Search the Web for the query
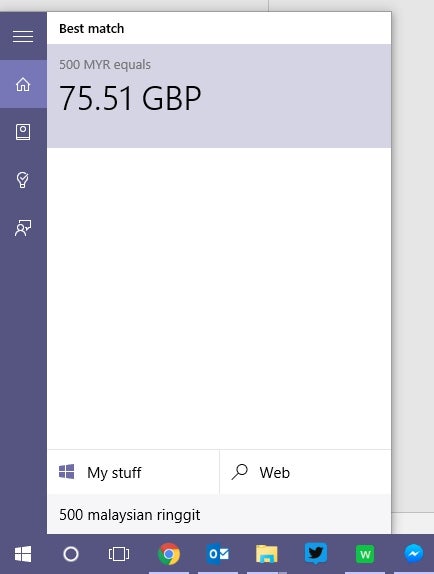Image resolution: width=434 pixels, height=574 pixels. (x=306, y=472)
